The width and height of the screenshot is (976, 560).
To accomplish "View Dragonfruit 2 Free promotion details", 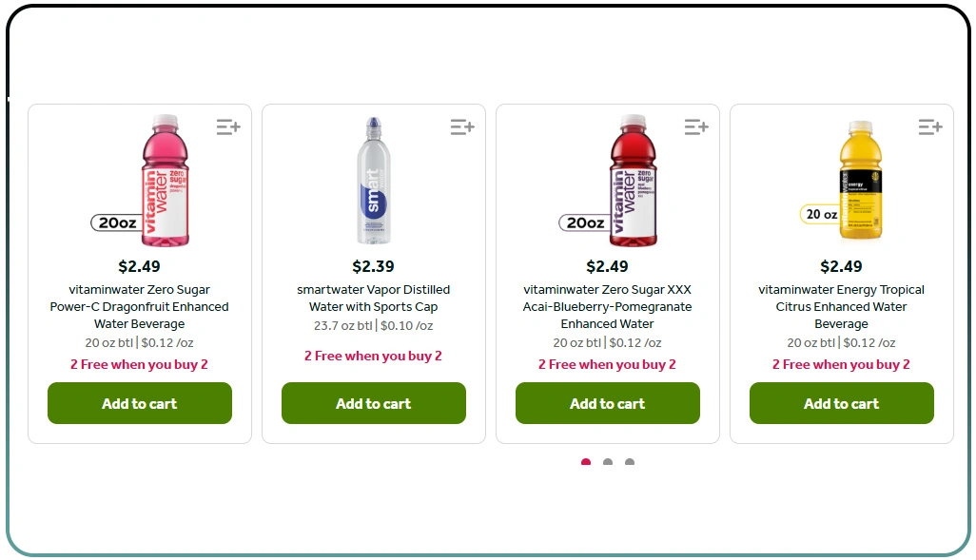I will [x=139, y=364].
